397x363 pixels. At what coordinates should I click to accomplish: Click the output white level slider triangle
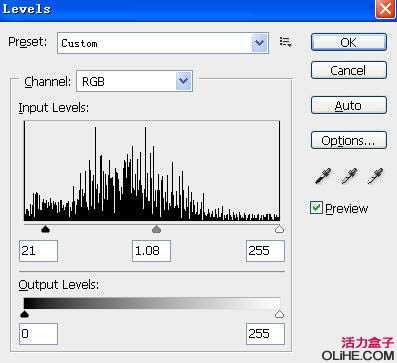point(279,314)
